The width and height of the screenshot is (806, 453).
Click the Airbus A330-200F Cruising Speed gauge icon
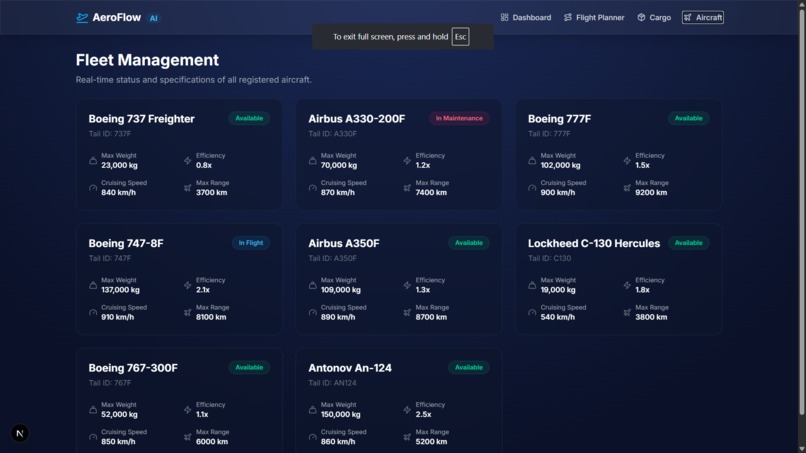[x=313, y=188]
